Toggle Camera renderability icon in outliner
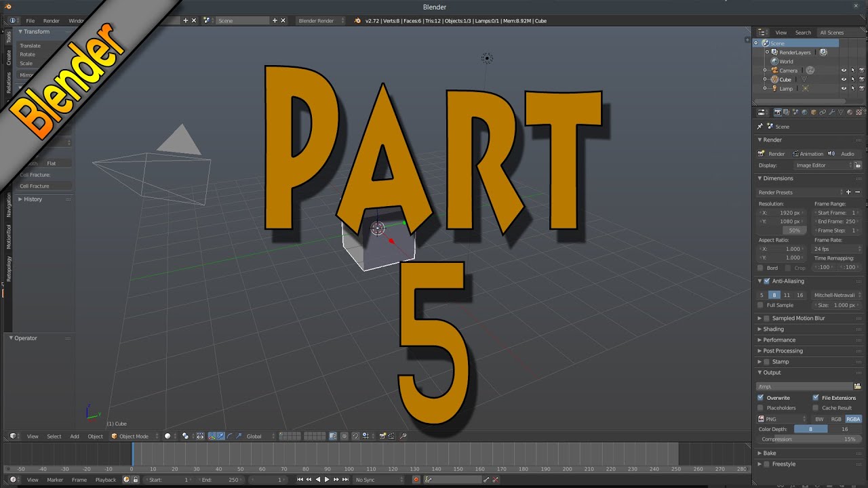This screenshot has height=488, width=868. point(862,70)
